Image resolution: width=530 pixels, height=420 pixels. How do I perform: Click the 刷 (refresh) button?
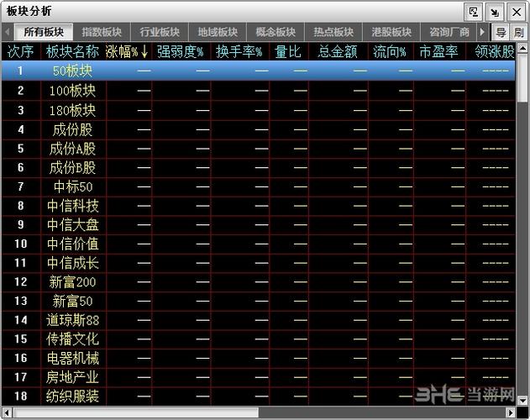pos(519,33)
